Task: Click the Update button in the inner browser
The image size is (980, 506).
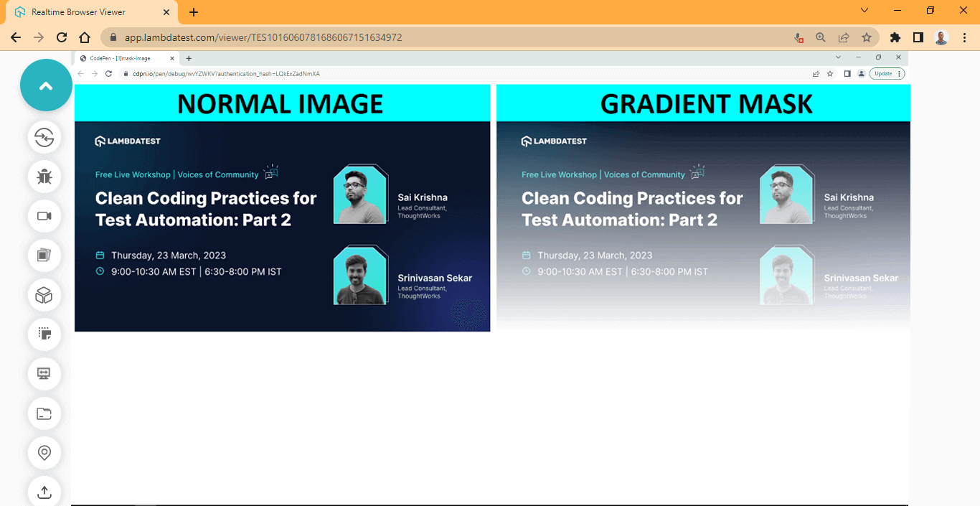Action: point(884,73)
